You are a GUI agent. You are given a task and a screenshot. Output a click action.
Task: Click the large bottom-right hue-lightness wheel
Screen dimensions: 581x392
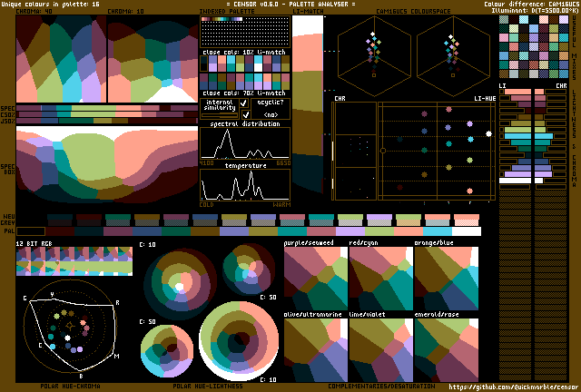pyautogui.click(x=240, y=342)
